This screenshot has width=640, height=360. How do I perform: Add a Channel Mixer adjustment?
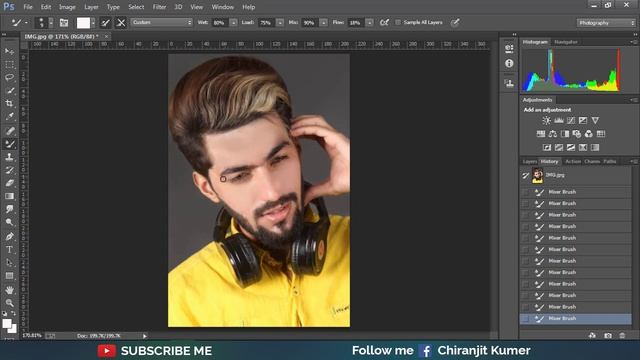589,134
